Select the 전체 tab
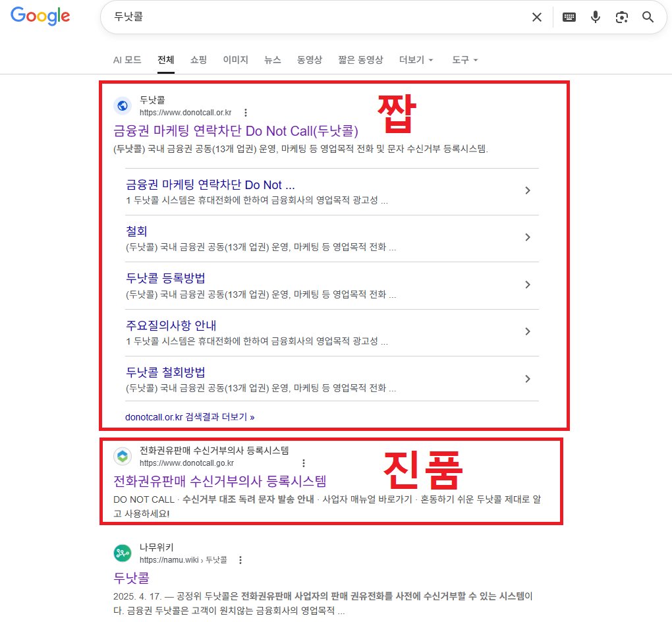The height and width of the screenshot is (622, 672). pyautogui.click(x=166, y=60)
